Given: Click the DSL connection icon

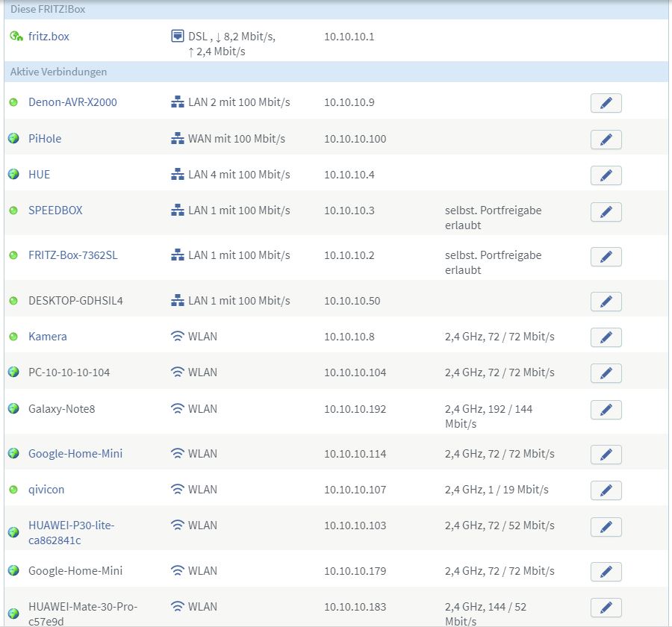Looking at the screenshot, I should pos(178,36).
